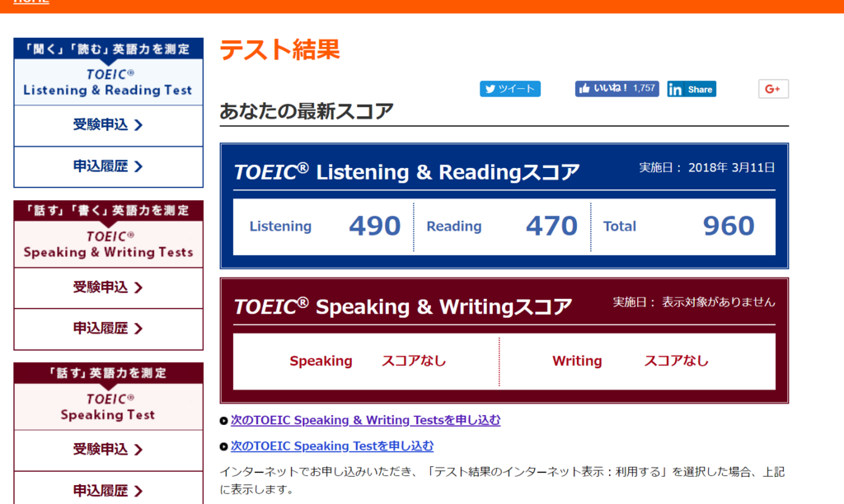The height and width of the screenshot is (504, 844).
Task: Click the Total score 960
Action: tap(729, 226)
